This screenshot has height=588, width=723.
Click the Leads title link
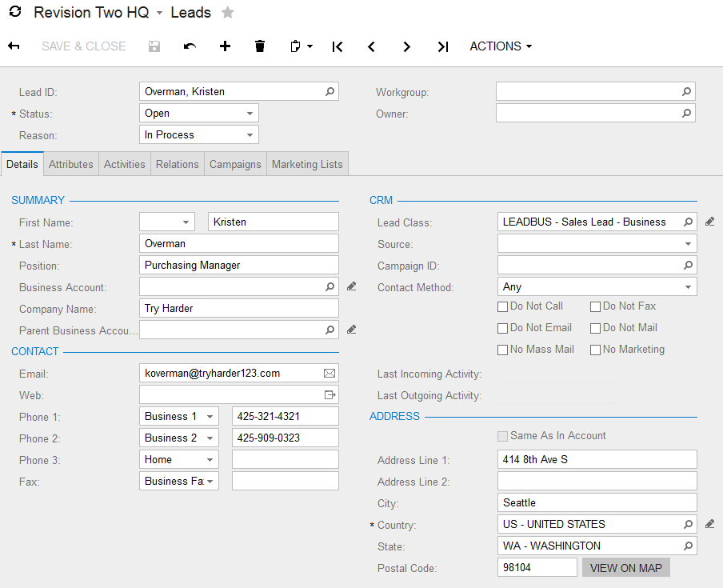(190, 13)
